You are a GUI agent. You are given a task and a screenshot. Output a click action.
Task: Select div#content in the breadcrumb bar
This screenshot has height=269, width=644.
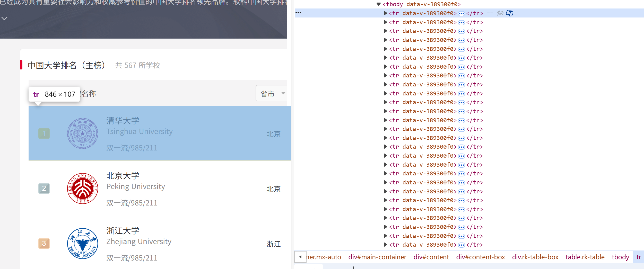click(x=431, y=257)
